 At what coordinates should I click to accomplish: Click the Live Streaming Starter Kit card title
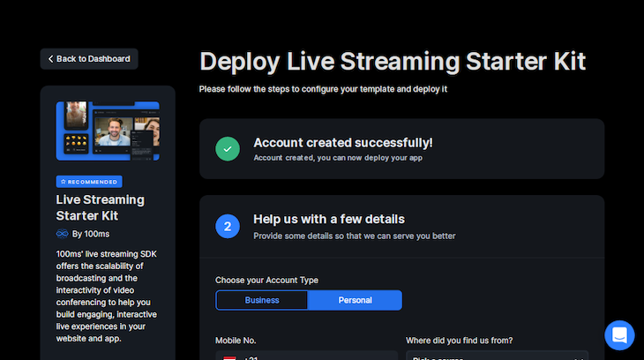pos(100,207)
